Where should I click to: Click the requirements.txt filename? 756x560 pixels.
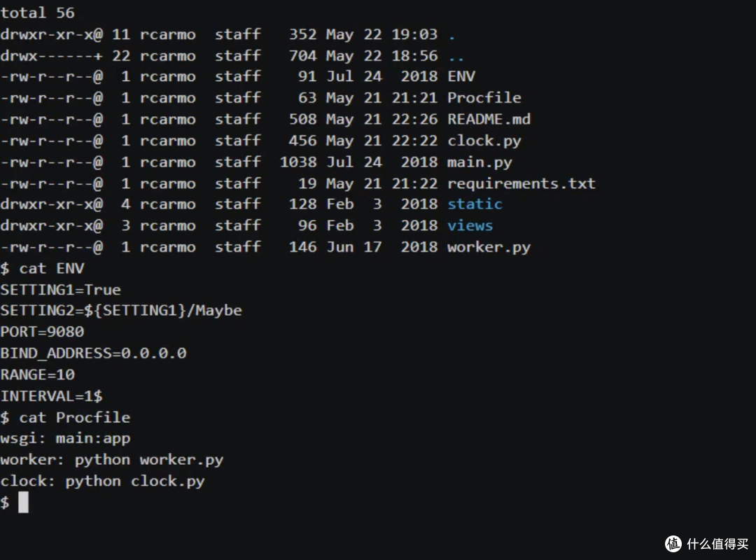pos(521,184)
